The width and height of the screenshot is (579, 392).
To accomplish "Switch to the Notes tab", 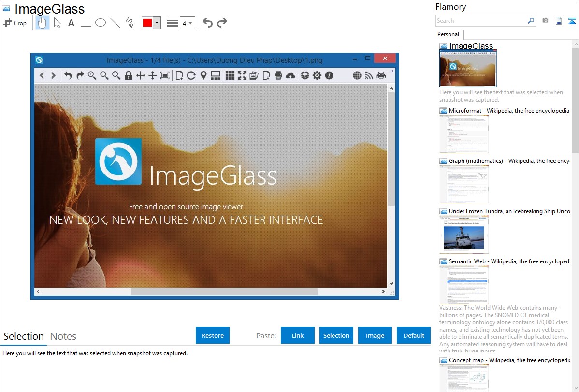I will coord(63,336).
